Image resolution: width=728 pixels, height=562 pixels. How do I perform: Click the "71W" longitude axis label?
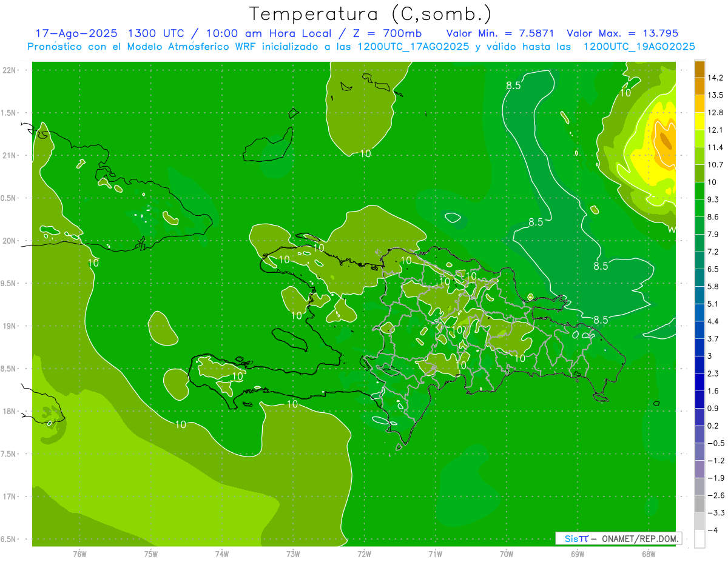pos(435,554)
